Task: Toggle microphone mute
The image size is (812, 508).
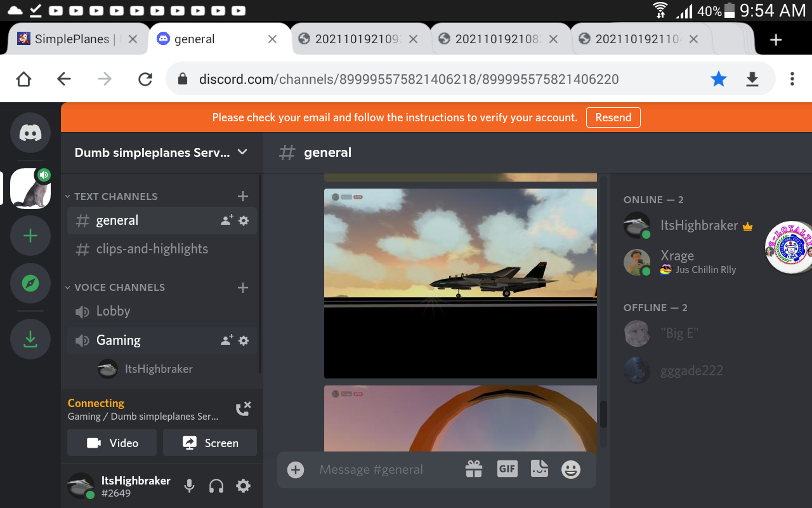Action: [189, 486]
